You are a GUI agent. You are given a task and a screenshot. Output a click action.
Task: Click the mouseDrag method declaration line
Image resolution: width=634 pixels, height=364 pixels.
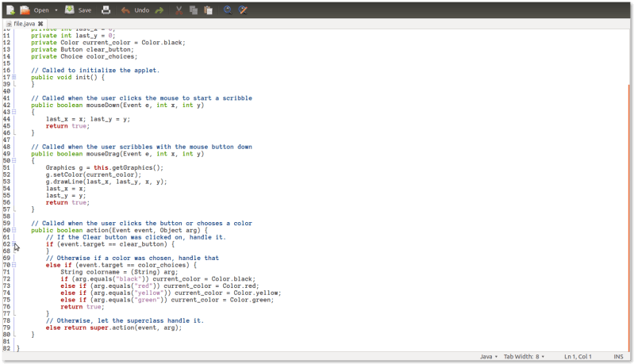(117, 154)
